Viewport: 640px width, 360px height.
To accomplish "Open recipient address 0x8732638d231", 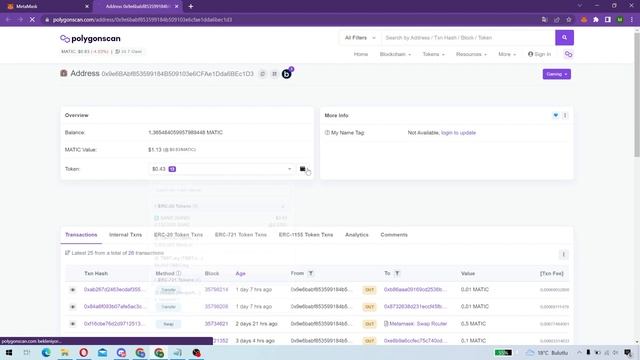I will pos(415,307).
